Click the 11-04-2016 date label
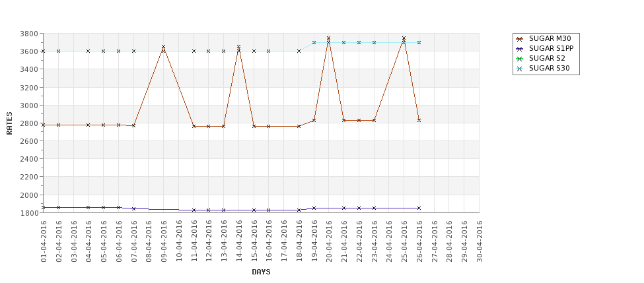 point(194,241)
